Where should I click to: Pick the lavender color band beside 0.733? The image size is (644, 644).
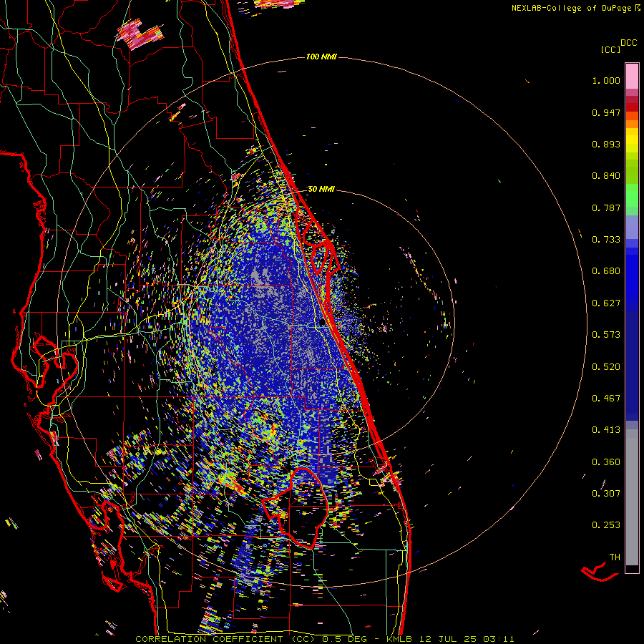coord(632,227)
